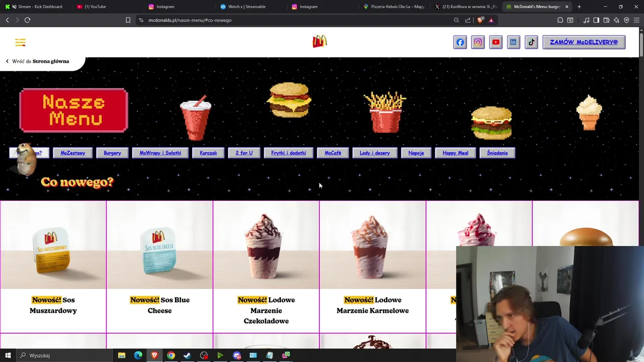The width and height of the screenshot is (644, 362).
Task: Click the Nowość! Sos Musztardowy title
Action: (53, 305)
